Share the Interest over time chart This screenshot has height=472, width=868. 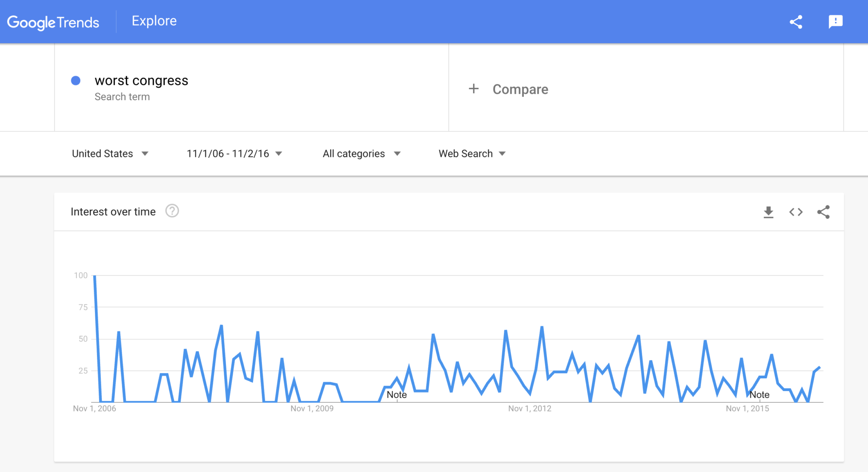[x=823, y=212]
